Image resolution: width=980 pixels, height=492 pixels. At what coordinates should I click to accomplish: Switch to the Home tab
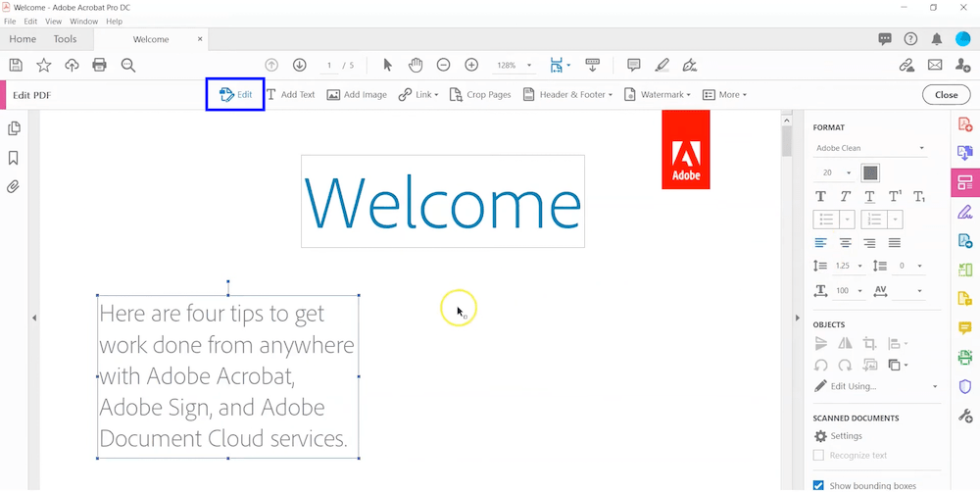tap(23, 39)
